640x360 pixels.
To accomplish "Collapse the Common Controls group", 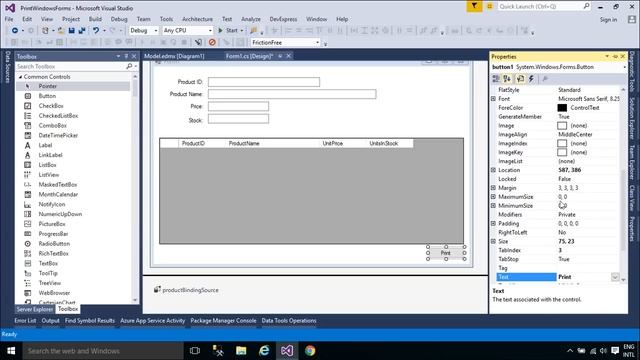I will tap(21, 77).
